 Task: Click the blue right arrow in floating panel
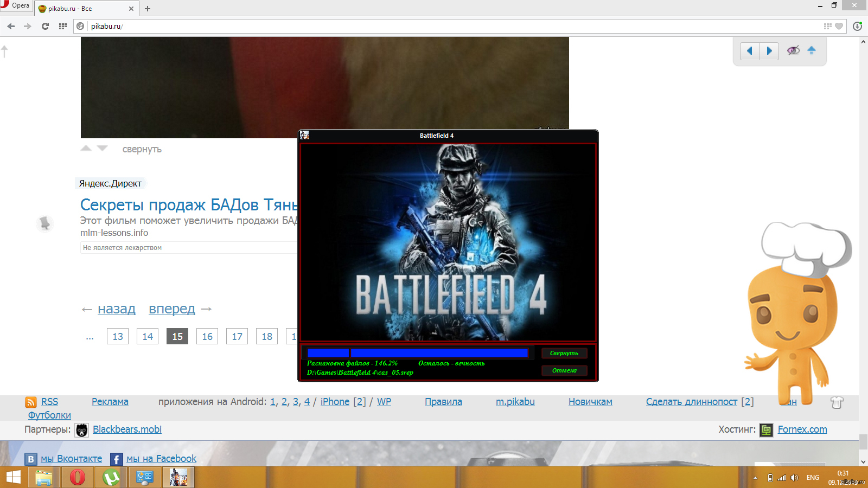[x=769, y=51]
